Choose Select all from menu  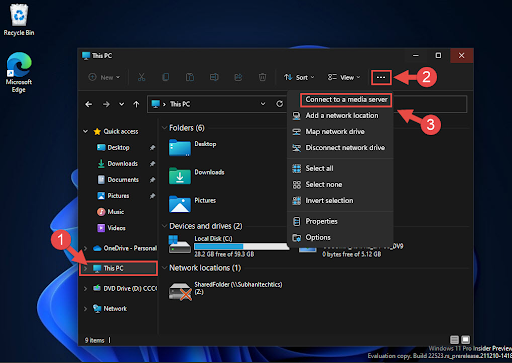(x=340, y=168)
